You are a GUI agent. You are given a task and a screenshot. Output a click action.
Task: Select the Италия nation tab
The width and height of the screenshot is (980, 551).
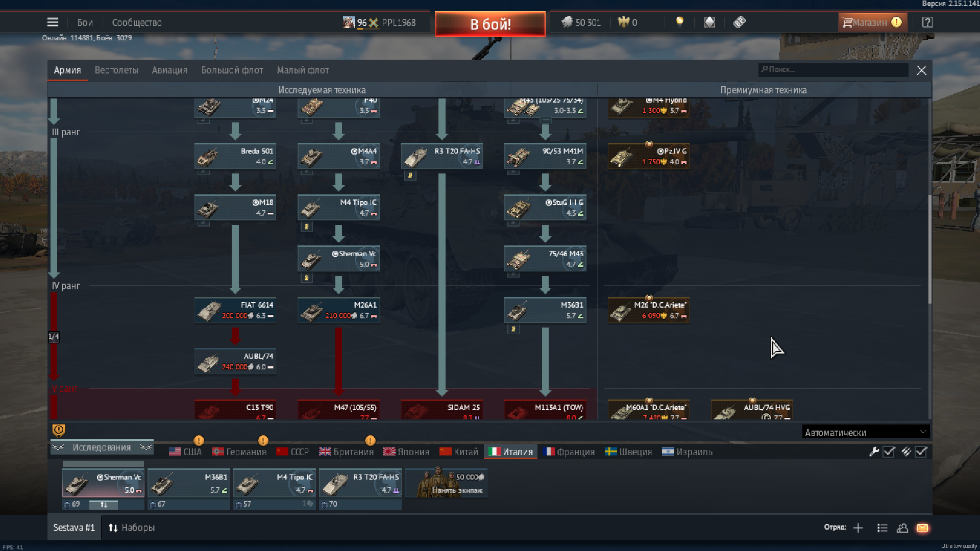coord(510,452)
